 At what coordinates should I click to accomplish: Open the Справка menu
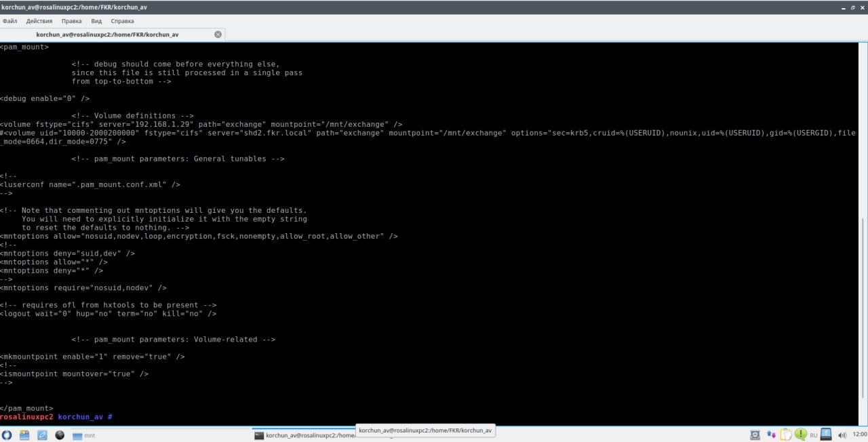pos(122,21)
